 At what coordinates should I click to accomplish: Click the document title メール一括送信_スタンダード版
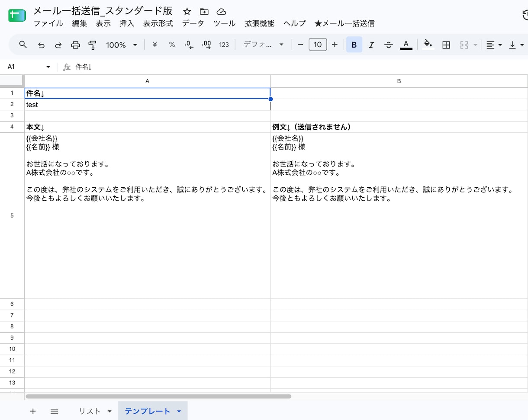(x=103, y=11)
